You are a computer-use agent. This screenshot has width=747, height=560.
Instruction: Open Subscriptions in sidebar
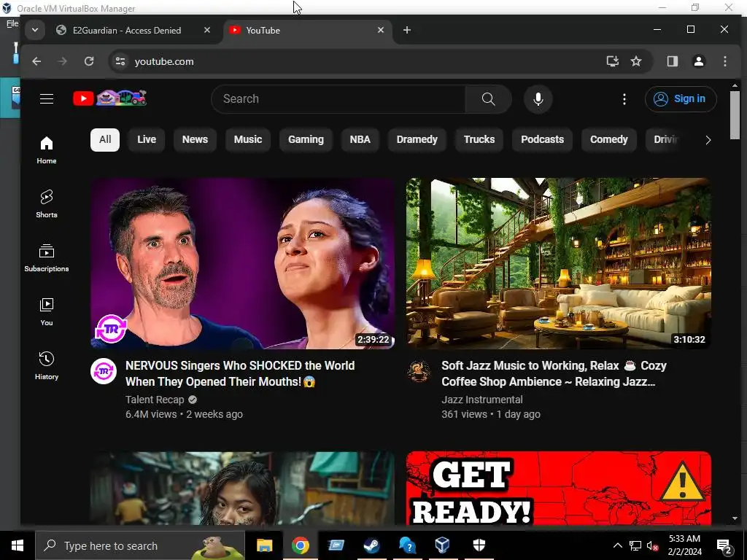[47, 257]
